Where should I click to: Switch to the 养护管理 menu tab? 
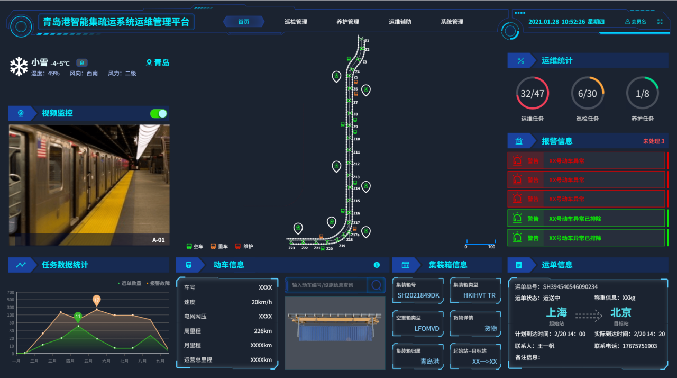pos(348,22)
